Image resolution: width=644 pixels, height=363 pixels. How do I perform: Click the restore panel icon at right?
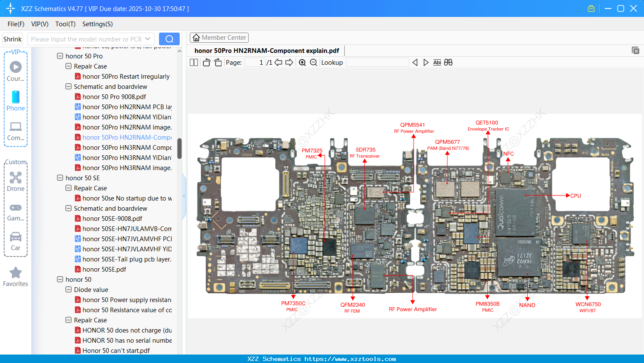click(x=636, y=50)
